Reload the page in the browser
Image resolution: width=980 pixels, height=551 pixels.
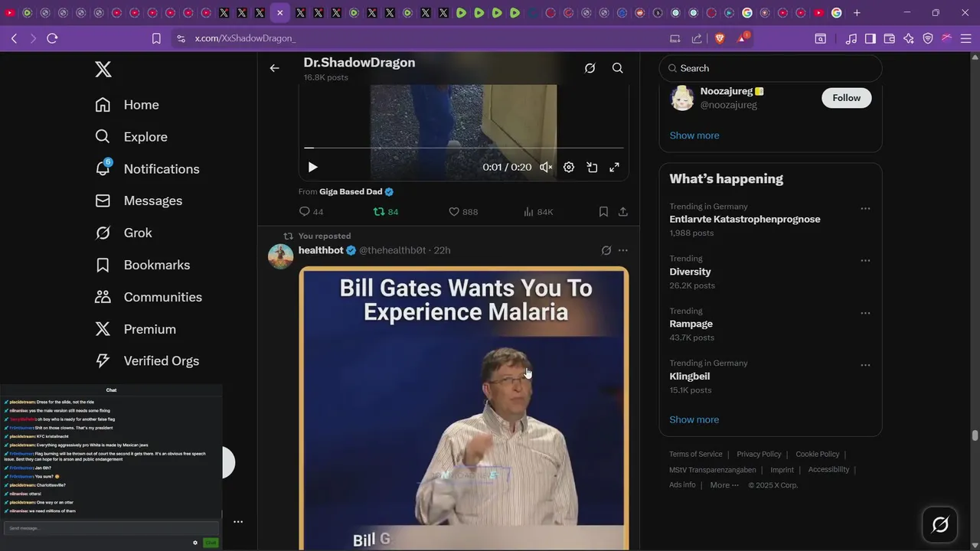click(x=52, y=38)
